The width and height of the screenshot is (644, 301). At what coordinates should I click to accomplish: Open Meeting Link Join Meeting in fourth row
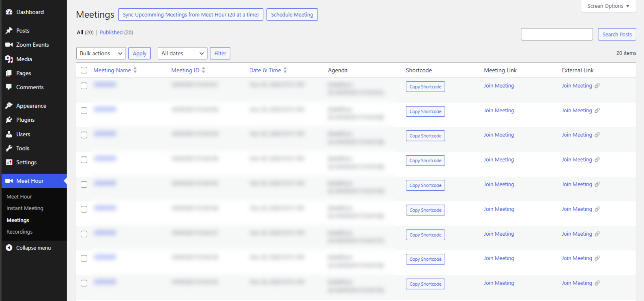pos(499,160)
